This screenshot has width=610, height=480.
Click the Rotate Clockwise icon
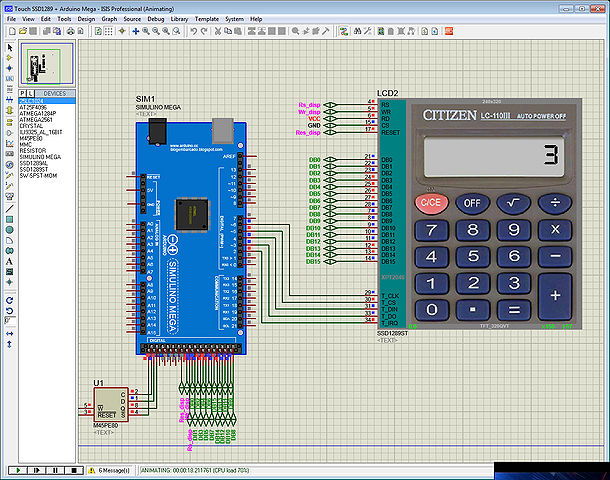[x=10, y=300]
